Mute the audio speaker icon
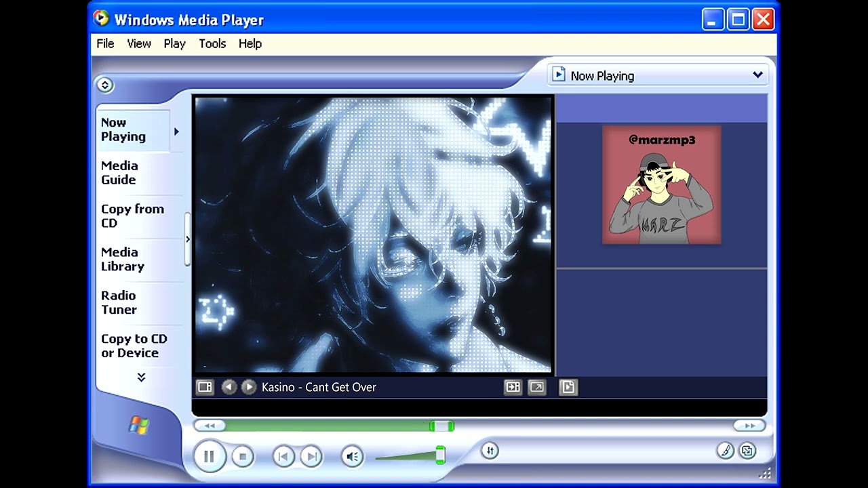868x488 pixels. pyautogui.click(x=352, y=457)
